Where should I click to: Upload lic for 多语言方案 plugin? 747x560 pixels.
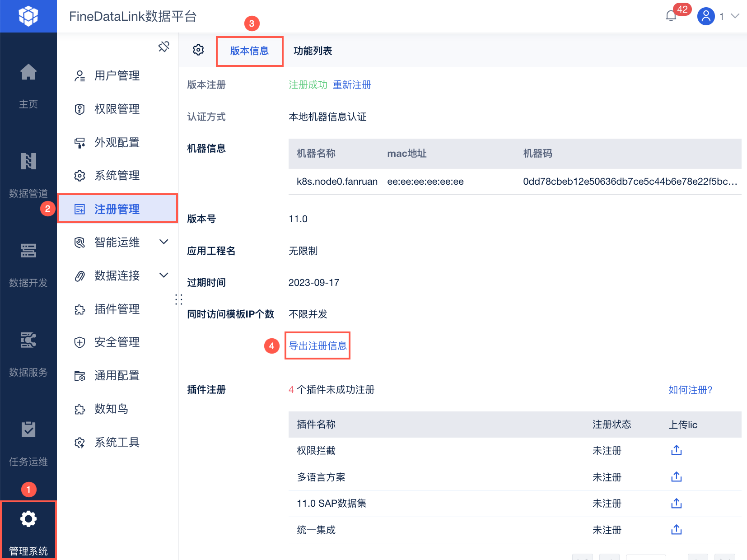677,477
